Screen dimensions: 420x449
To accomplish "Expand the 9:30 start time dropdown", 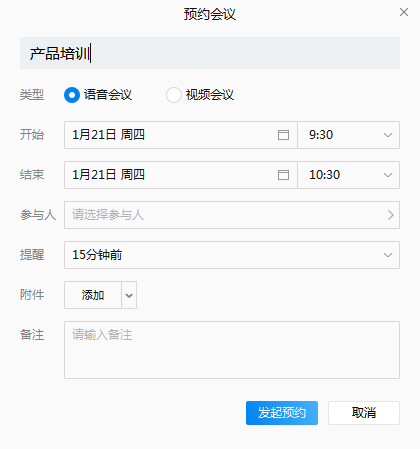I will (349, 135).
